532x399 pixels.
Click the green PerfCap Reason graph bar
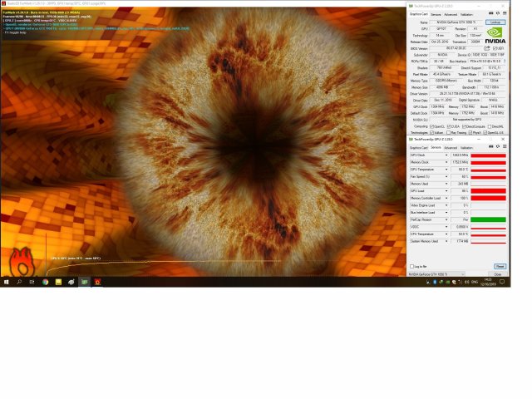coord(489,219)
